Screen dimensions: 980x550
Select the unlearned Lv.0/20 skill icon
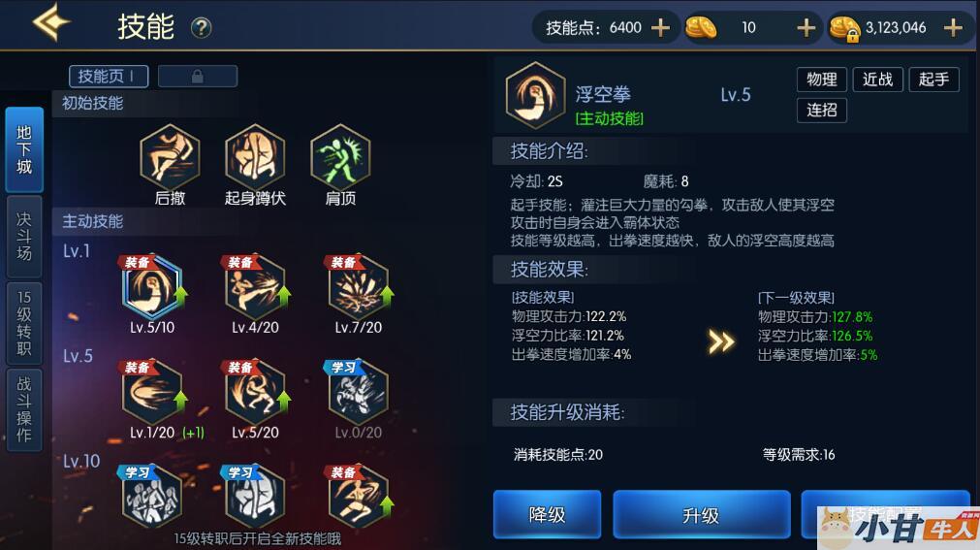pos(358,393)
